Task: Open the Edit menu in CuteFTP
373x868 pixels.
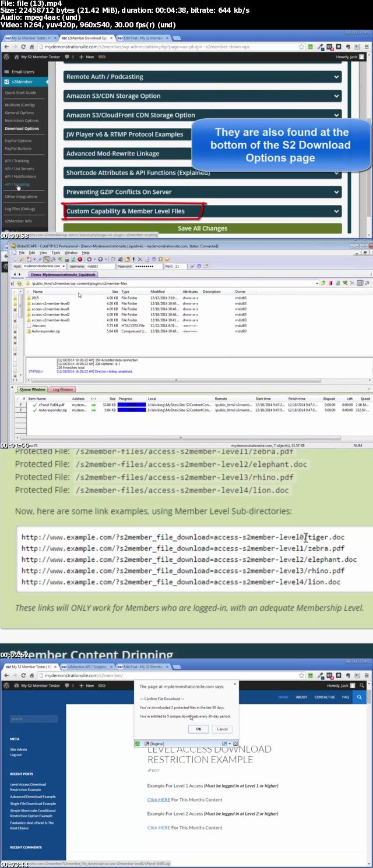Action: (33, 253)
